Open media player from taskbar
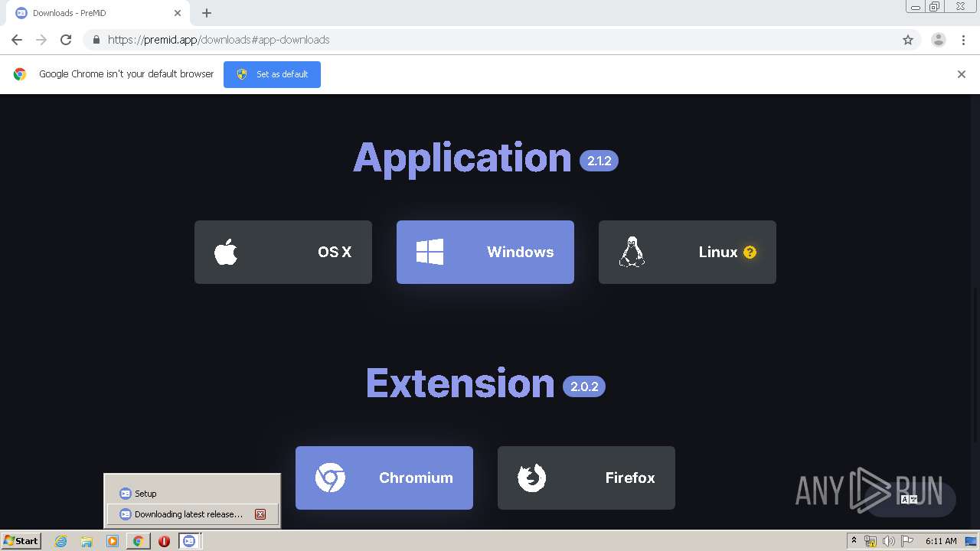Image resolution: width=980 pixels, height=551 pixels. coord(113,541)
